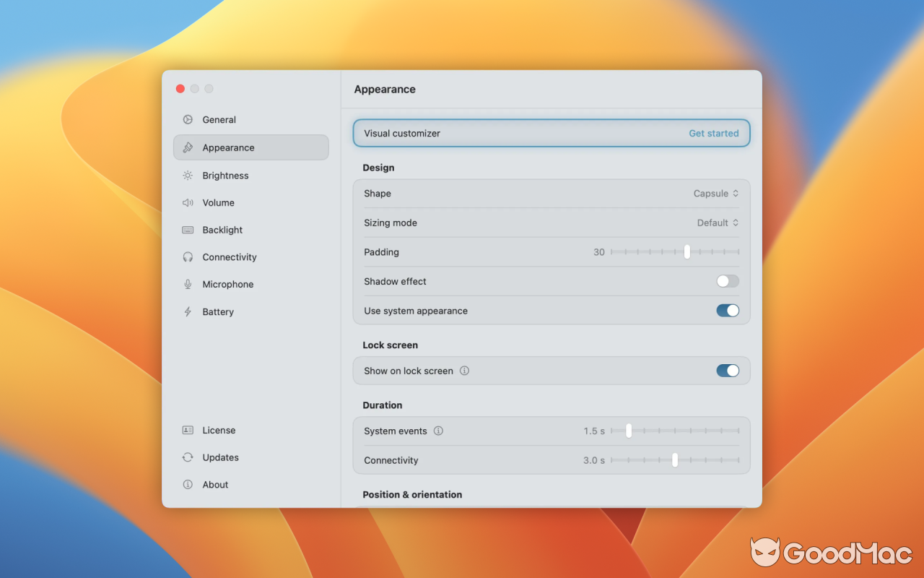This screenshot has height=578, width=924.
Task: Click the Appearance brush icon
Action: (188, 147)
